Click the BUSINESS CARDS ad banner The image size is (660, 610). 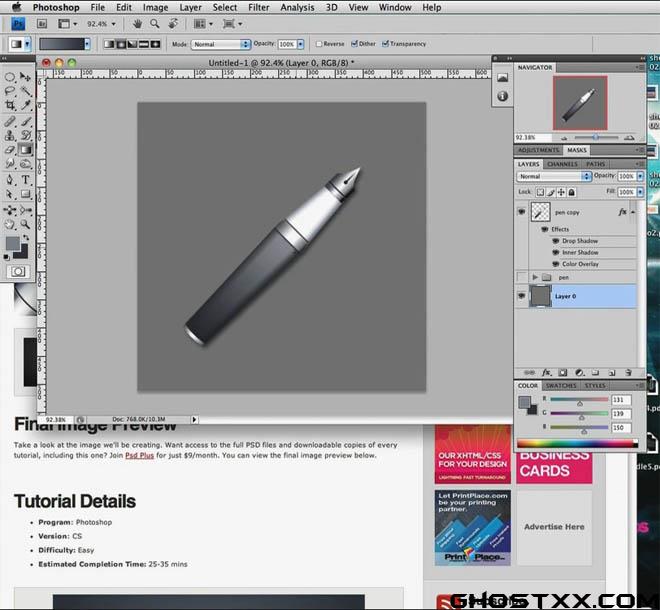(x=554, y=467)
